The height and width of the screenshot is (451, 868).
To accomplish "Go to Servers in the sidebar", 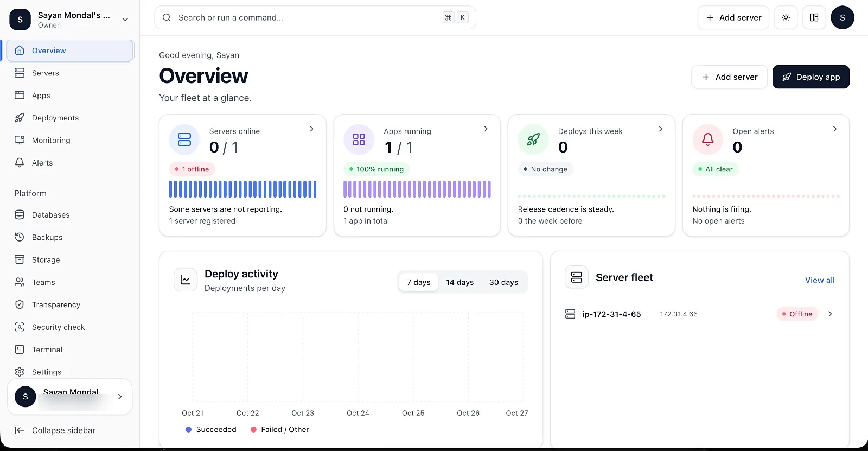I will [x=69, y=73].
